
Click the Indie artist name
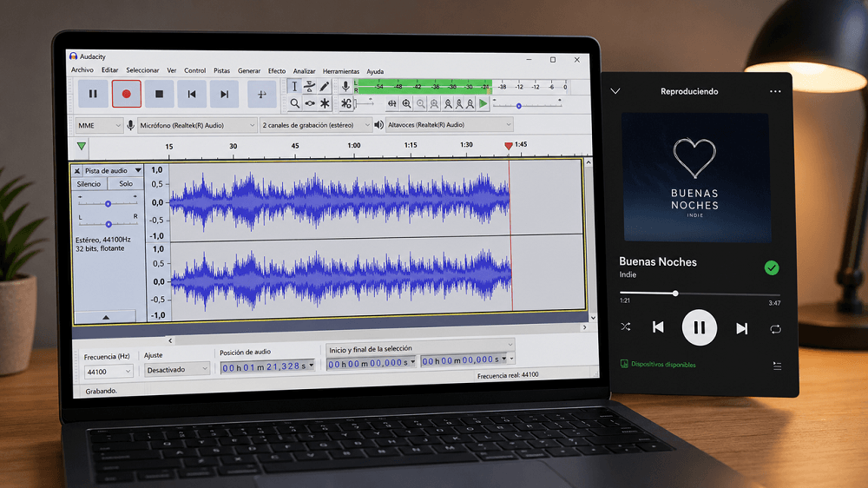628,274
